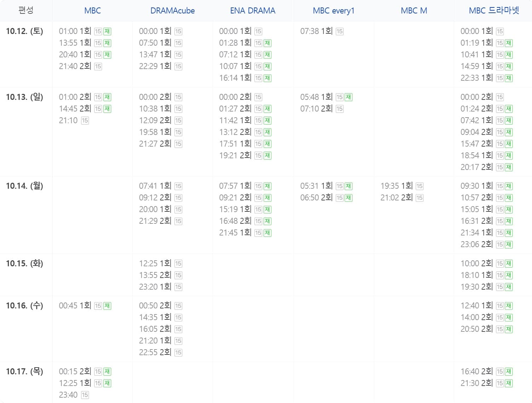Click the 재 badge beside MBC every1 05:48 1회
The width and height of the screenshot is (532, 403).
348,97
